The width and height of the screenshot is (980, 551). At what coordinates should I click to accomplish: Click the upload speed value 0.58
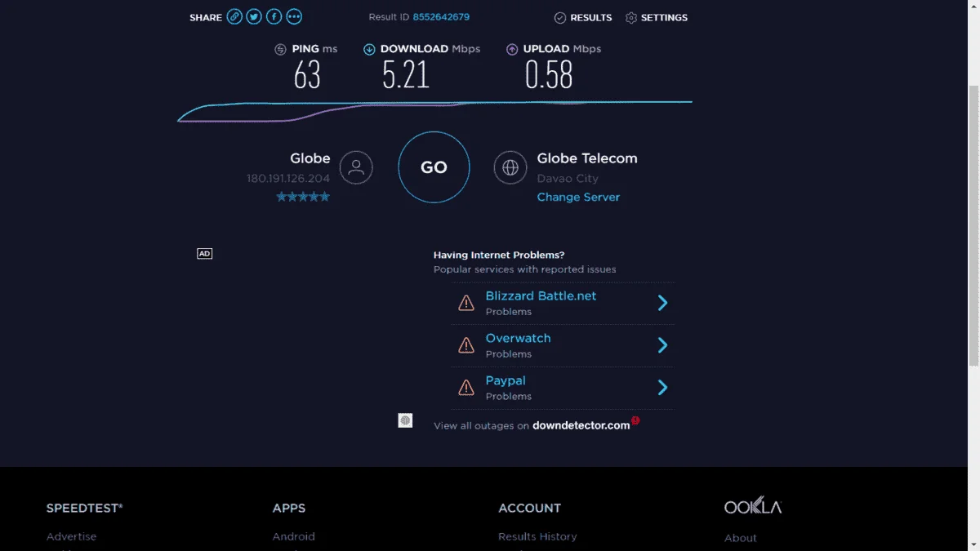(x=549, y=76)
